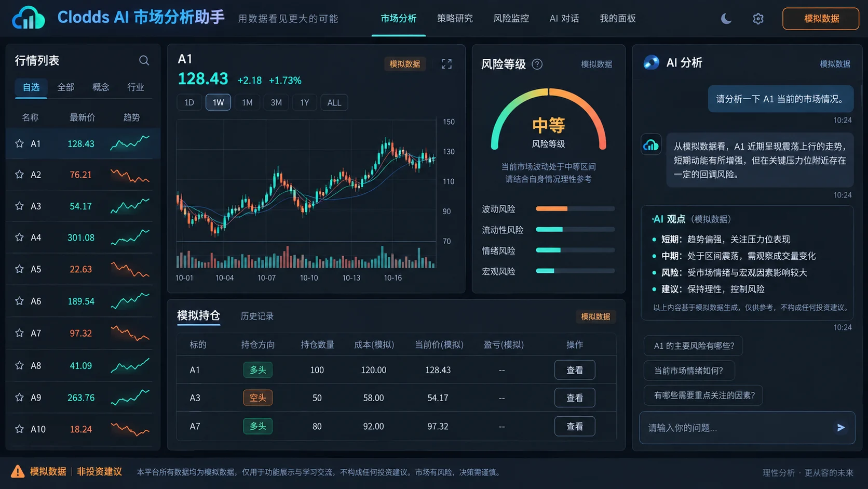The height and width of the screenshot is (489, 868).
Task: Select the 1M chart range
Action: (247, 102)
